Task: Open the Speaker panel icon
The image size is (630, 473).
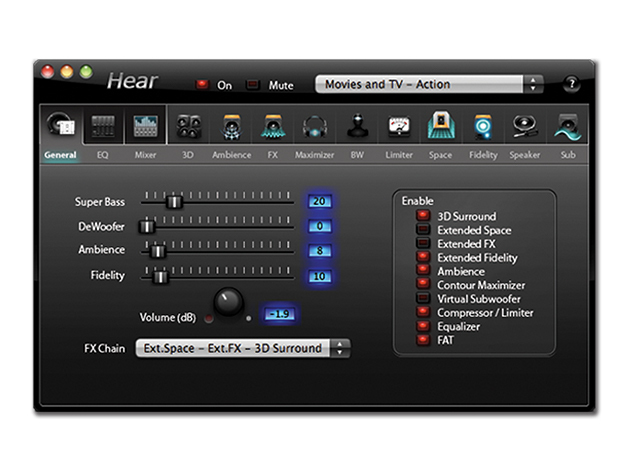Action: [x=524, y=126]
